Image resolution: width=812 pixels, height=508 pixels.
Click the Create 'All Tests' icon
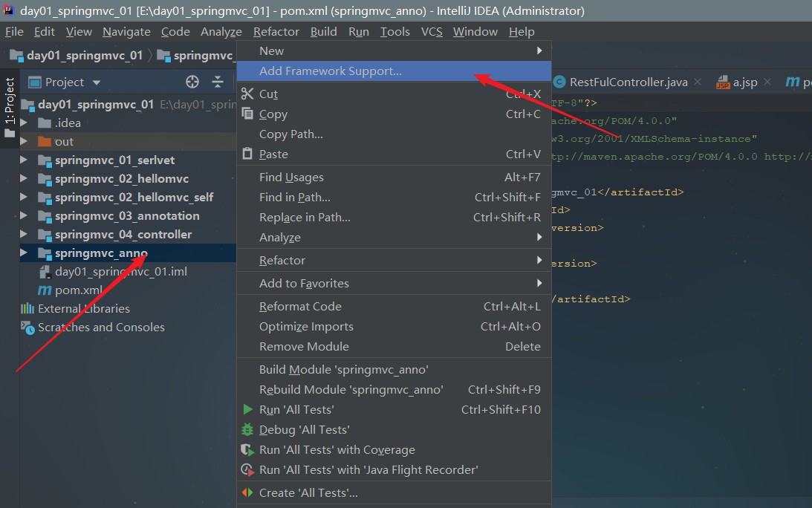click(x=247, y=493)
